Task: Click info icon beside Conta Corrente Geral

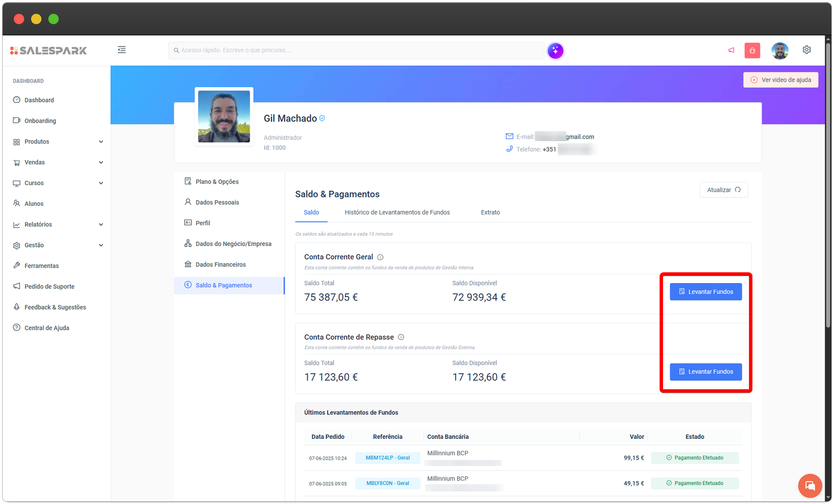Action: [x=381, y=257]
